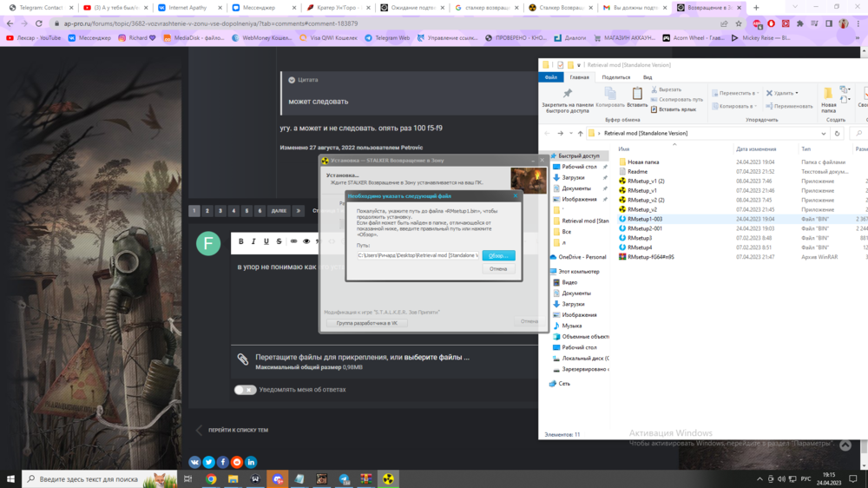Toggle spoiler eye icon in editor toolbar
The image size is (868, 488).
click(x=306, y=241)
